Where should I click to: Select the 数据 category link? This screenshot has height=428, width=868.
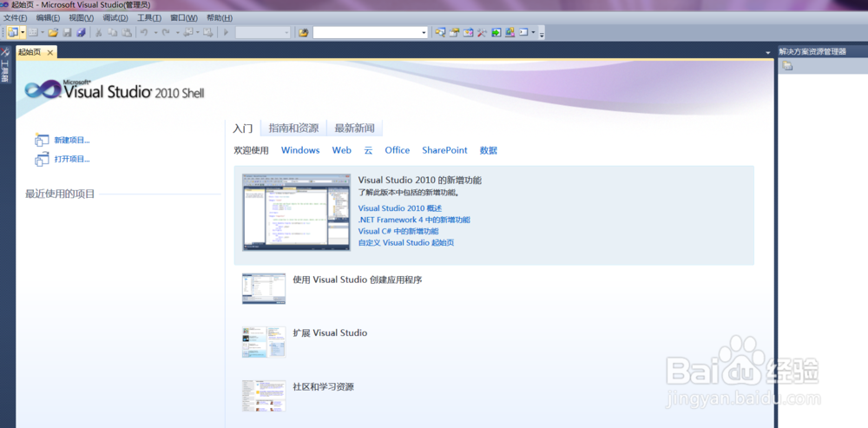pyautogui.click(x=488, y=150)
